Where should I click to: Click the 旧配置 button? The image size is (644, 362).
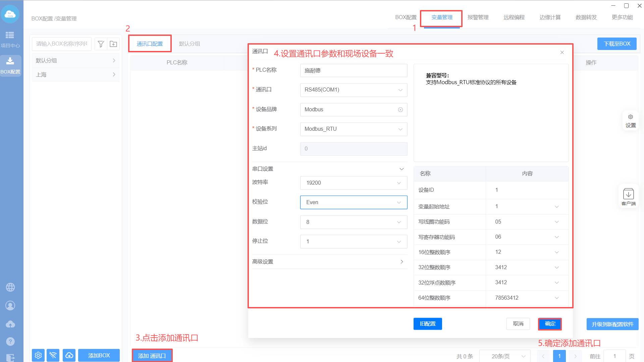[428, 324]
